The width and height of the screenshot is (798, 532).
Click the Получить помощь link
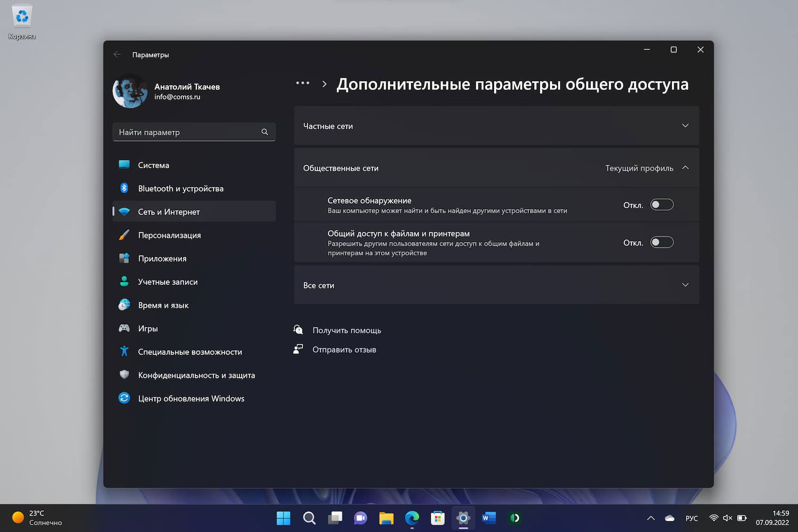347,330
